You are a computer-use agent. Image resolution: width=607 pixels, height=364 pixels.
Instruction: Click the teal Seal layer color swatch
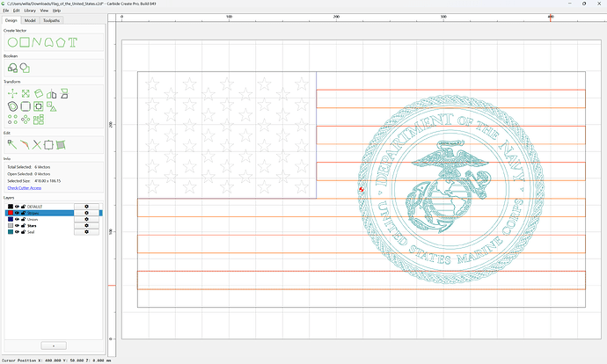pos(11,232)
